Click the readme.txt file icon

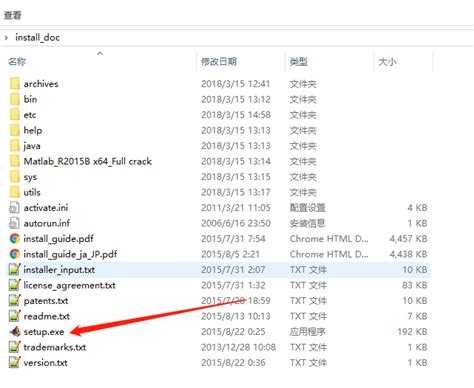click(14, 316)
